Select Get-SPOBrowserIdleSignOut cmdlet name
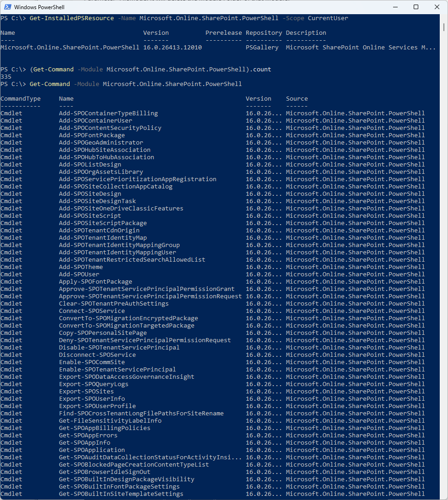The height and width of the screenshot is (500, 448). [x=105, y=472]
